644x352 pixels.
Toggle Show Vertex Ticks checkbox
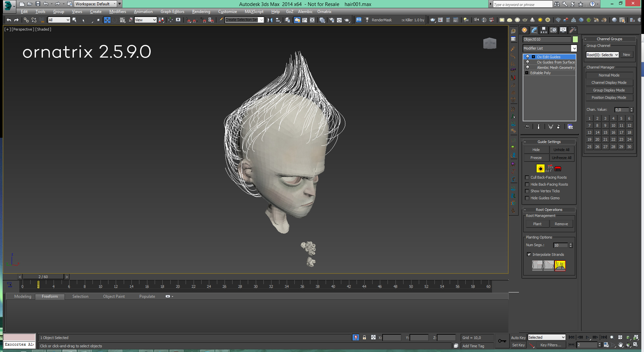527,191
